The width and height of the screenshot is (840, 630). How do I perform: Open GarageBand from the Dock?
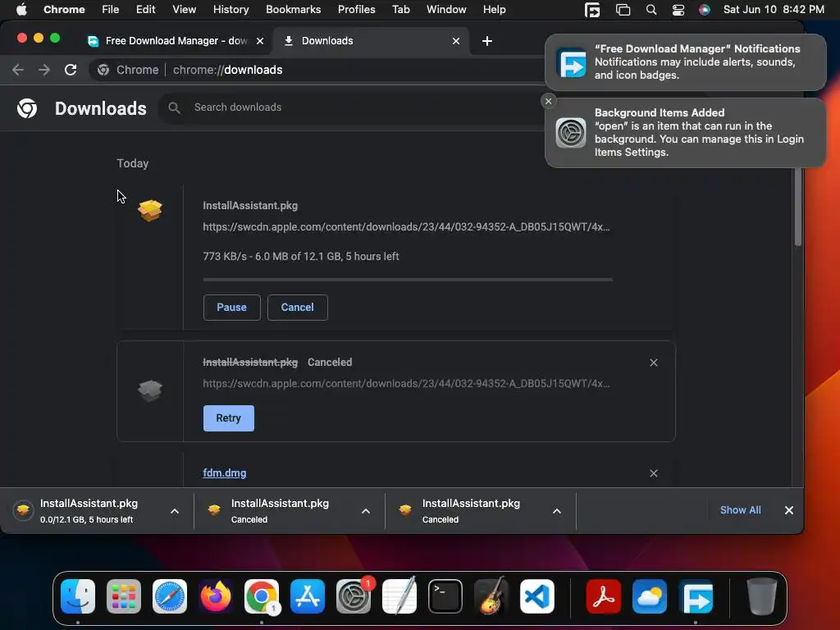(491, 596)
